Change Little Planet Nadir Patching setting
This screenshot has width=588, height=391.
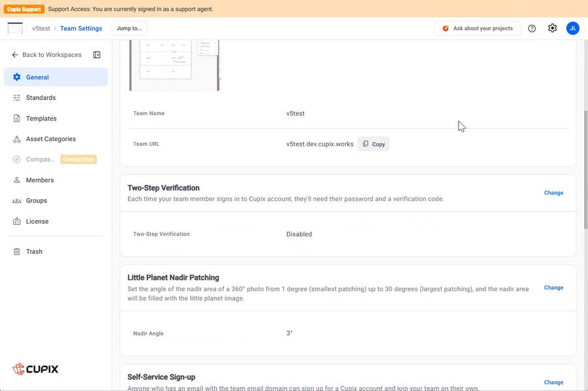point(553,288)
